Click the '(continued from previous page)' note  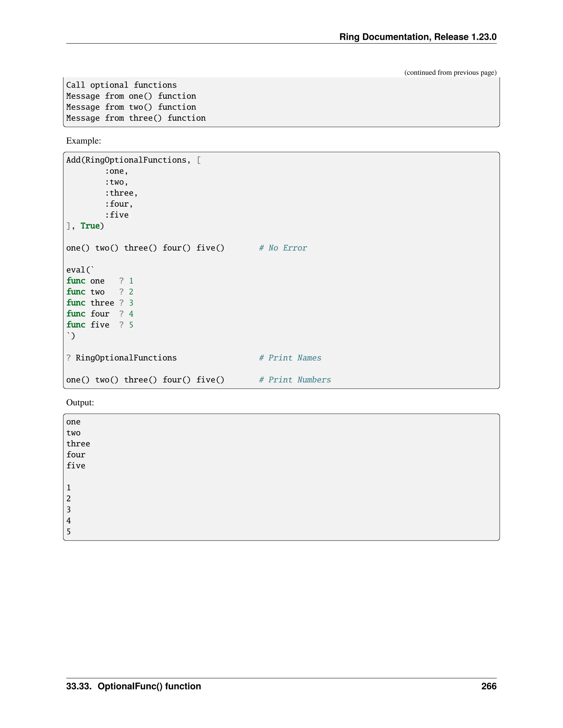coord(450,72)
